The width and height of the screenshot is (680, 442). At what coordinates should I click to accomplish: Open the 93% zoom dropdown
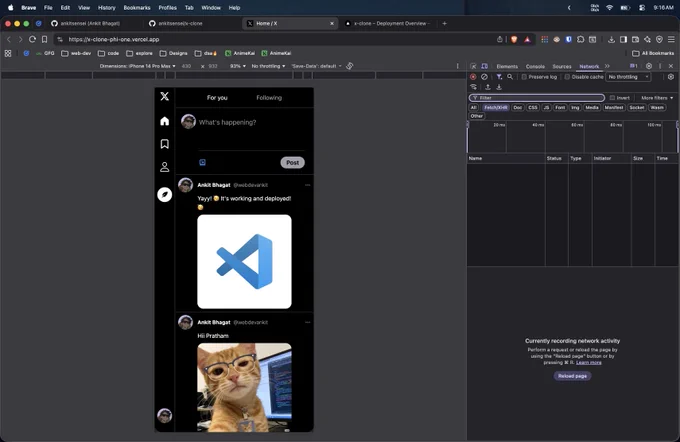tap(238, 66)
